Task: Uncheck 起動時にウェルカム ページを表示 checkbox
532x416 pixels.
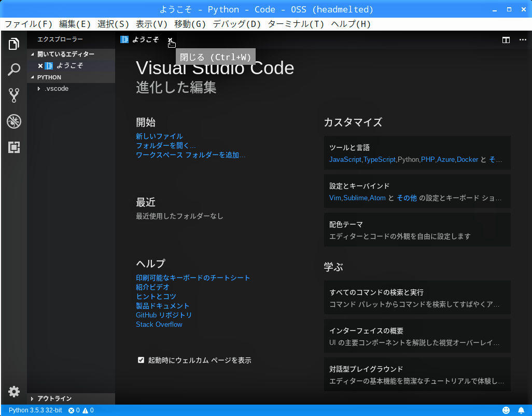Action: [x=141, y=360]
